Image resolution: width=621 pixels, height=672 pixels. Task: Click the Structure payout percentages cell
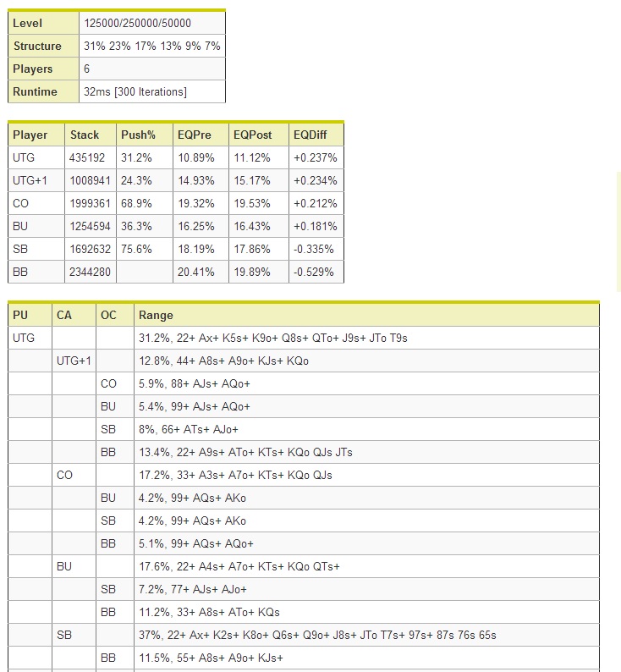click(x=152, y=46)
